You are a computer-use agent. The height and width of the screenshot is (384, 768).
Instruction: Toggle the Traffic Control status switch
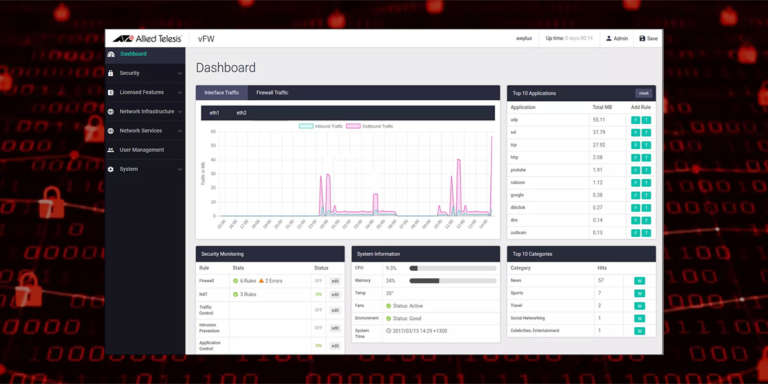(x=318, y=310)
